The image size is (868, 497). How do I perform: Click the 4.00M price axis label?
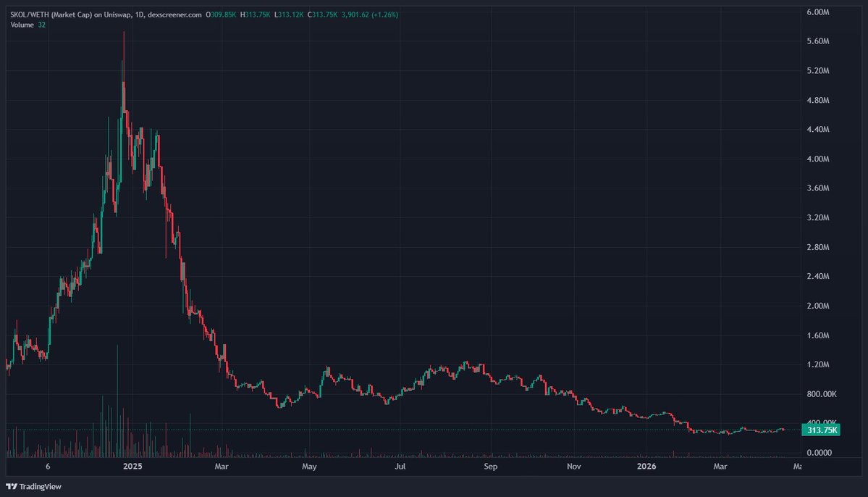(817, 159)
